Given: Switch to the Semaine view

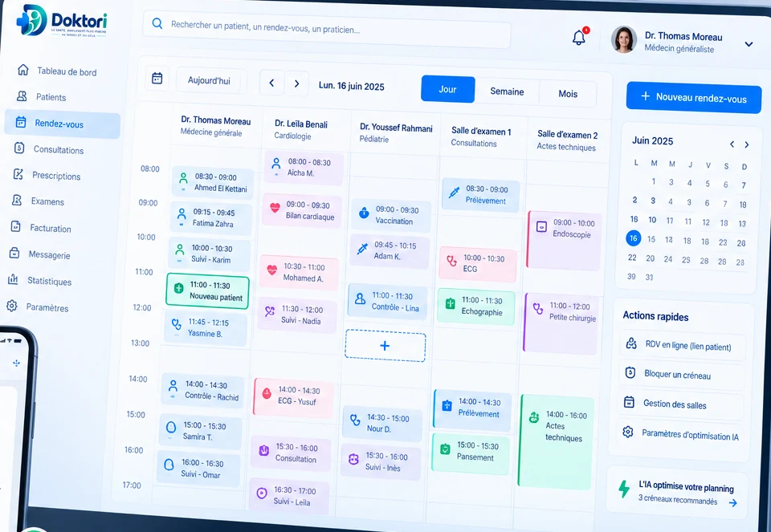Looking at the screenshot, I should (507, 91).
